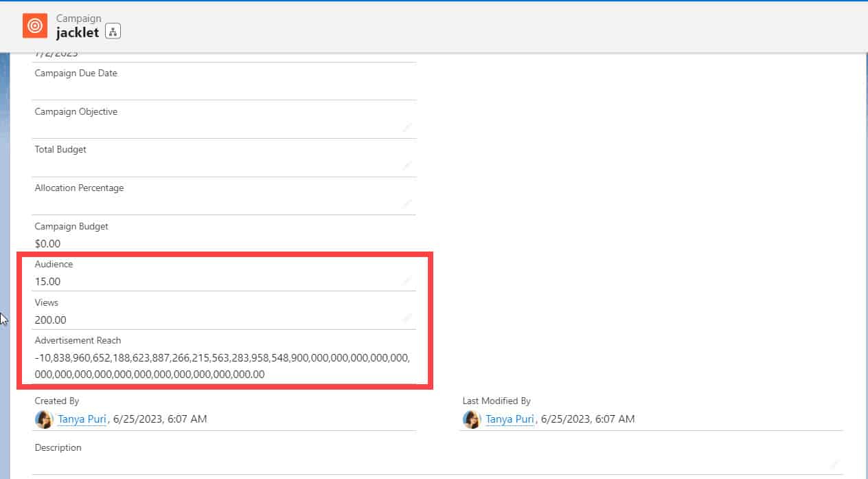Image resolution: width=868 pixels, height=479 pixels.
Task: Open the View Campaign Hierarchy icon beside jacklet
Action: click(x=113, y=31)
